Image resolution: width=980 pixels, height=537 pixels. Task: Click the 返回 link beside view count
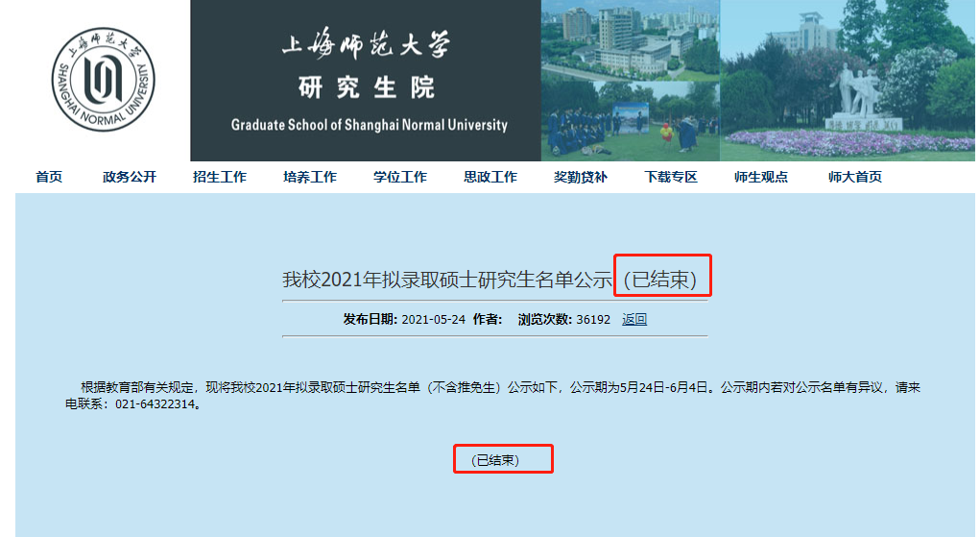click(634, 320)
